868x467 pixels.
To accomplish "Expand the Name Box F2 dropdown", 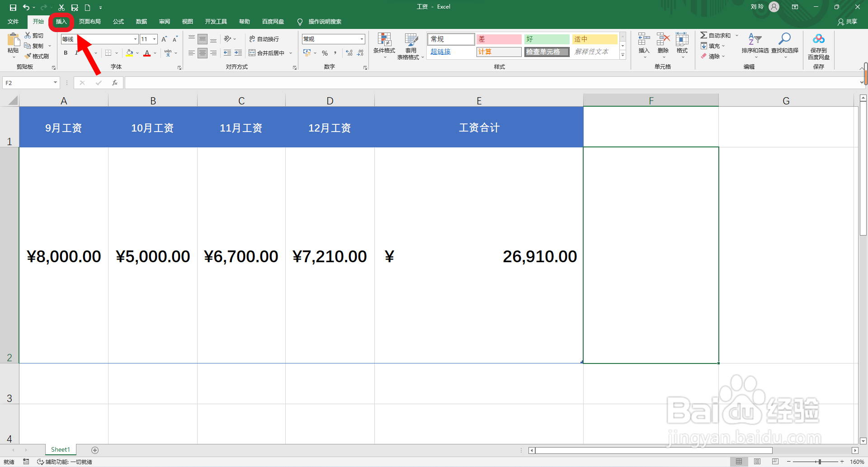I will (55, 83).
